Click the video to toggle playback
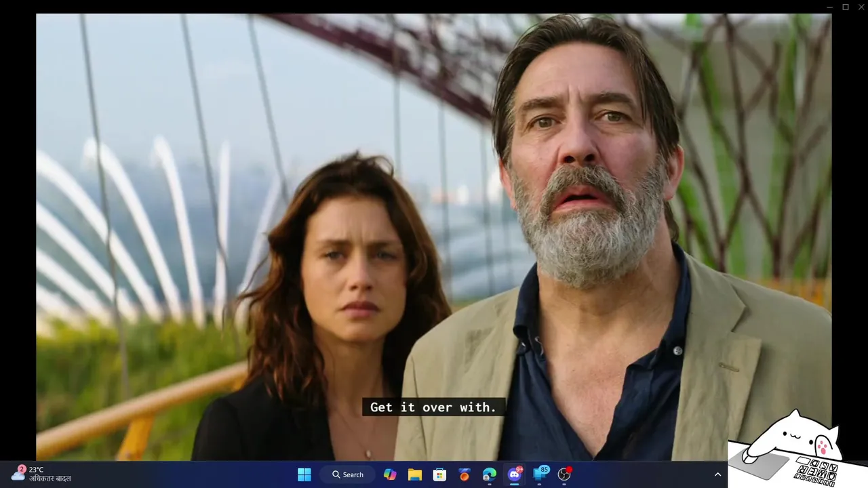This screenshot has width=868, height=488. pyautogui.click(x=434, y=237)
